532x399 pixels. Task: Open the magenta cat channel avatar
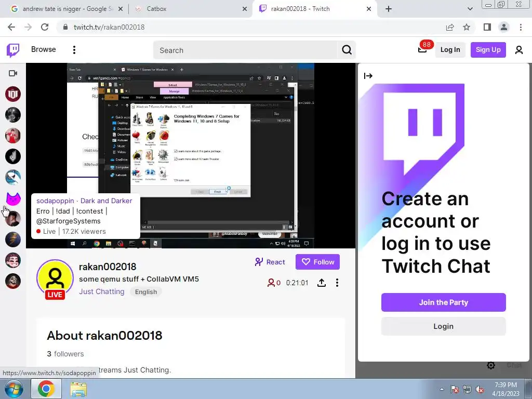coord(13,198)
